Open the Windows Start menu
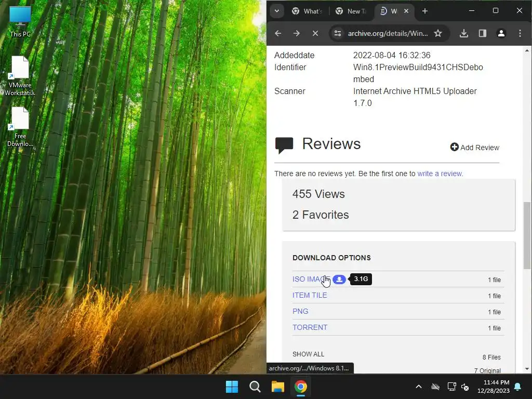The image size is (532, 399). 232,387
